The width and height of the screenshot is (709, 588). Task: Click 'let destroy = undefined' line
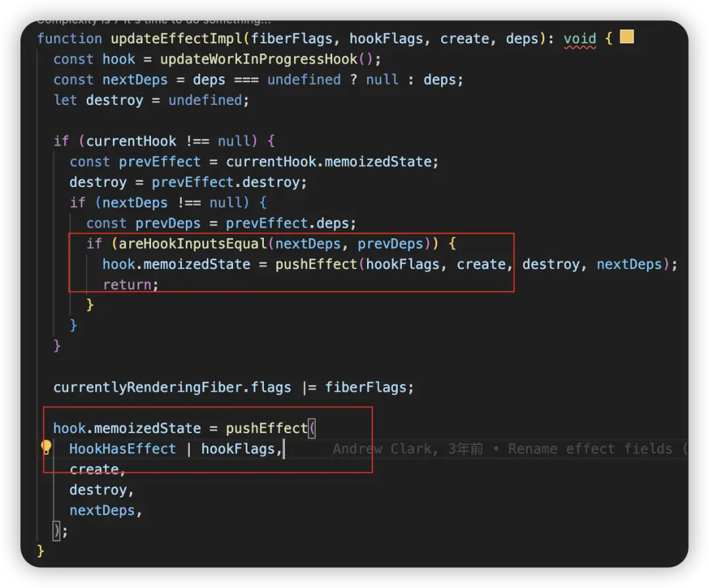coord(151,100)
